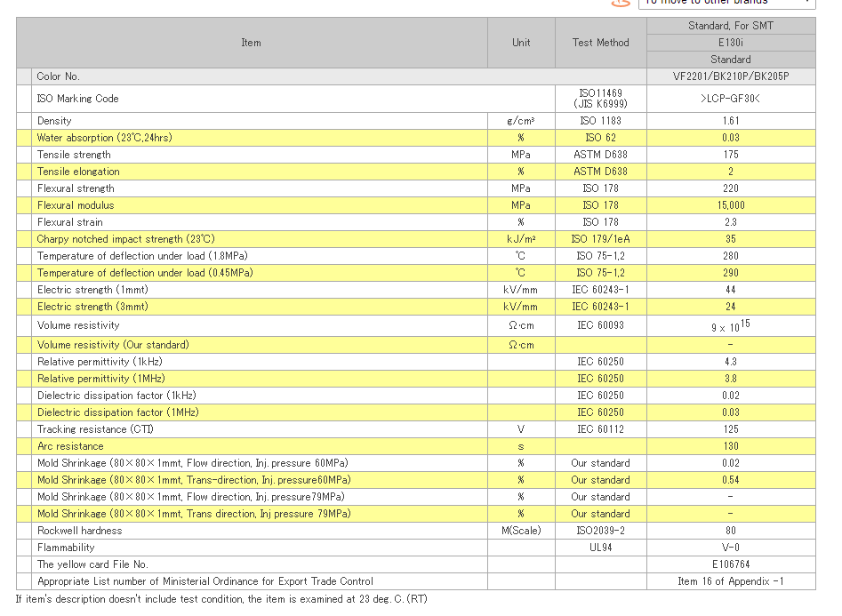This screenshot has height=616, width=842.
Task: Click the 'Flexural strain' row label
Action: [x=70, y=222]
